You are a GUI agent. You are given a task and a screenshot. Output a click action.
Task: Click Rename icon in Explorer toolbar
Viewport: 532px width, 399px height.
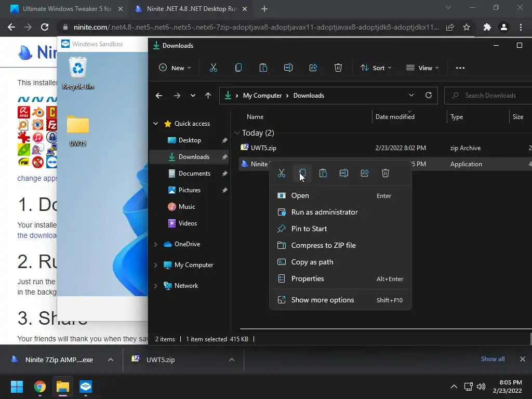(x=288, y=68)
